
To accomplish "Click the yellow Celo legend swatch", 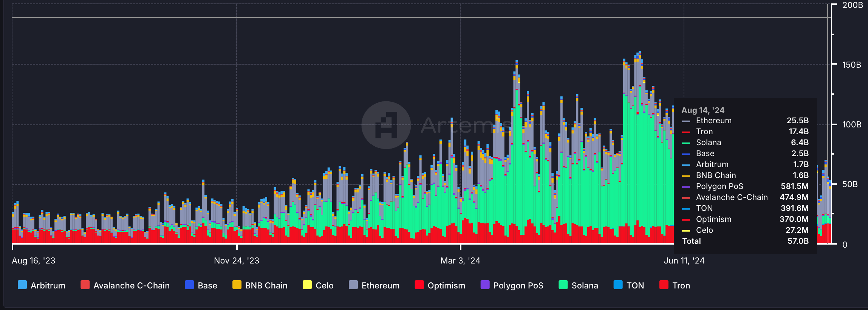I will click(307, 285).
